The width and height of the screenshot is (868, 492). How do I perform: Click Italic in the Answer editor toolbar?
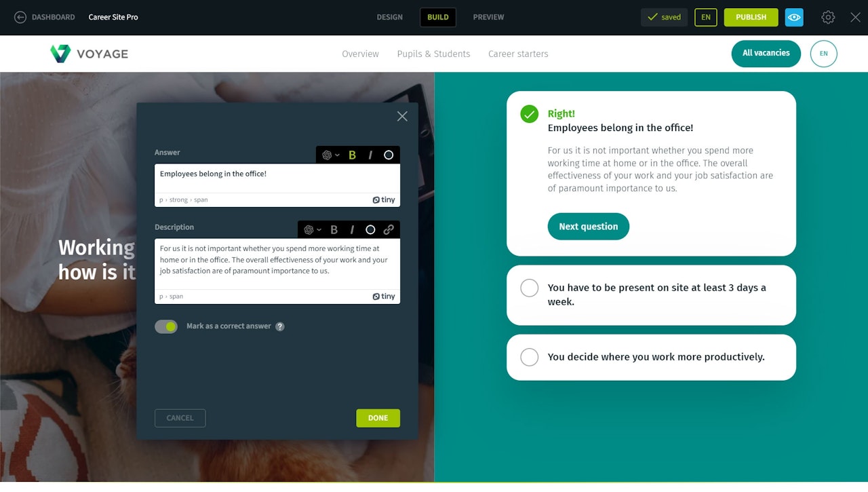coord(370,155)
